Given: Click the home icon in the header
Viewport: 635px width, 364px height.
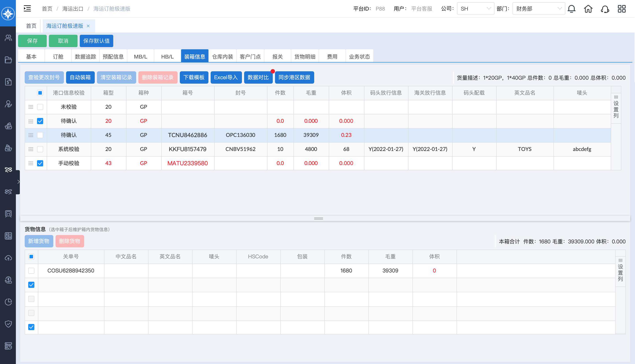Looking at the screenshot, I should [588, 9].
